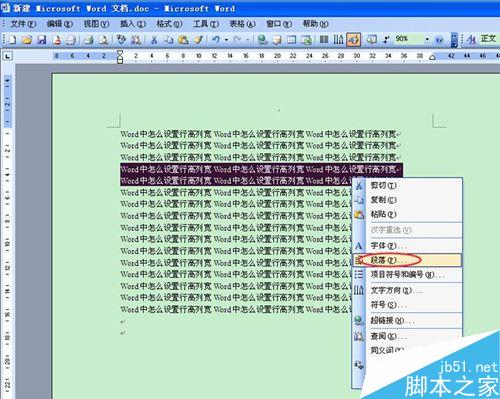Toggle Show/Hide formatting marks
Image resolution: width=500 pixels, height=399 pixels.
(x=386, y=40)
